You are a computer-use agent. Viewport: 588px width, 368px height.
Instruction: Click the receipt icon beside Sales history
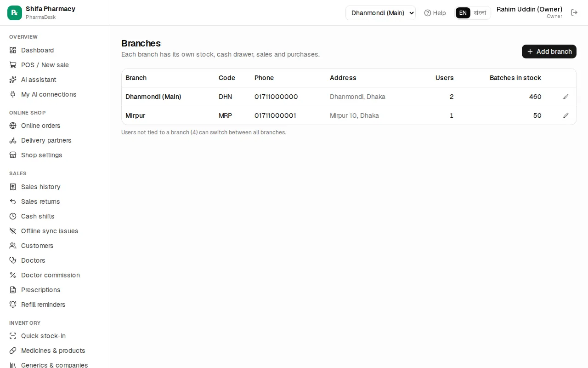13,187
